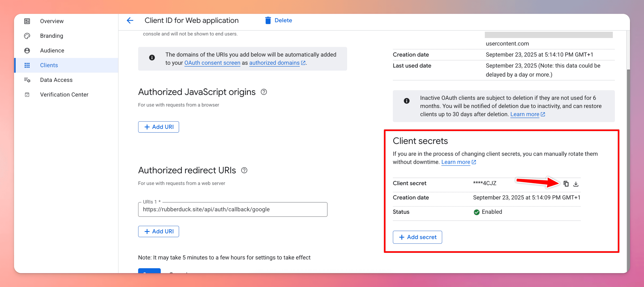
Task: Click 'For use with requests from a browser'
Action: (x=179, y=105)
